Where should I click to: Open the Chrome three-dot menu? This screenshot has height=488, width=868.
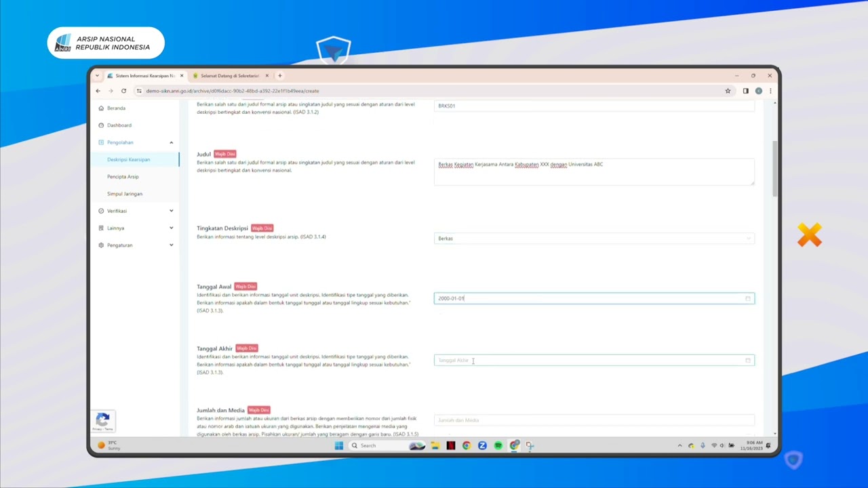coord(770,91)
